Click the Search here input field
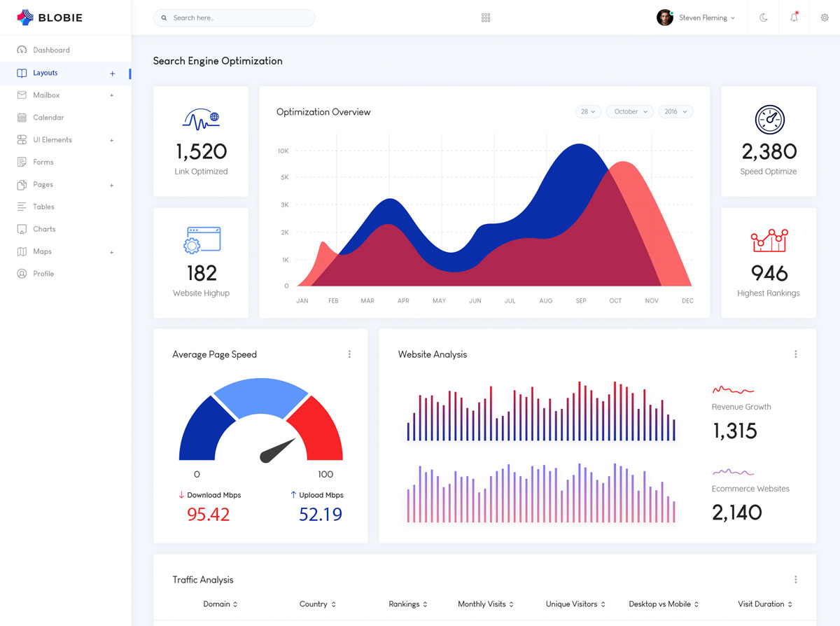840x626 pixels. [238, 18]
